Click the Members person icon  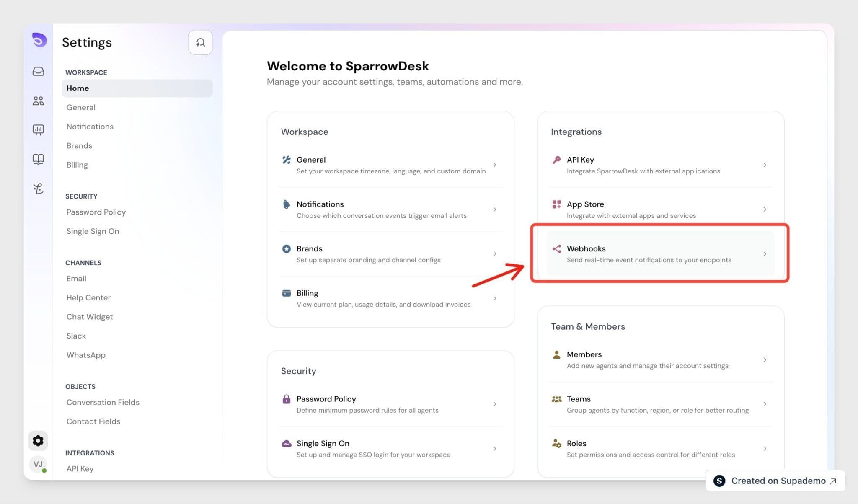point(556,354)
